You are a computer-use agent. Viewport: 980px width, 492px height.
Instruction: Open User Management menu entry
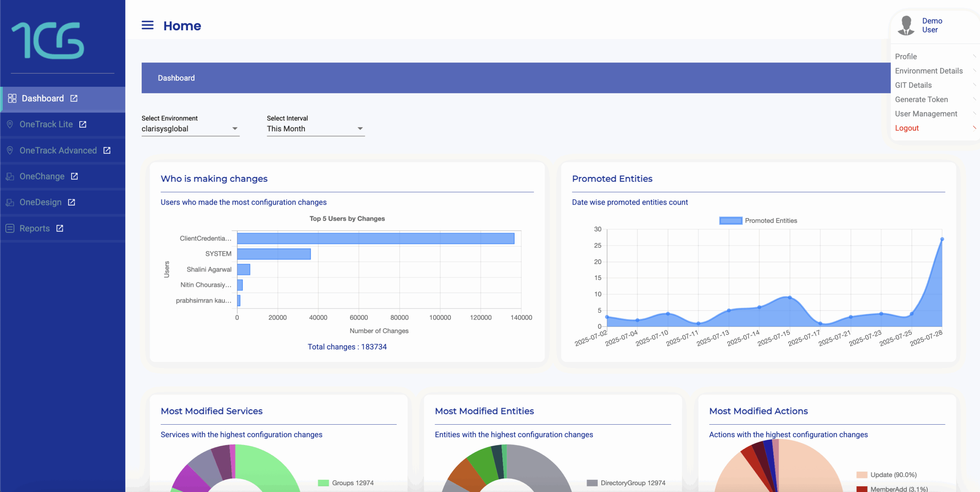pyautogui.click(x=926, y=114)
